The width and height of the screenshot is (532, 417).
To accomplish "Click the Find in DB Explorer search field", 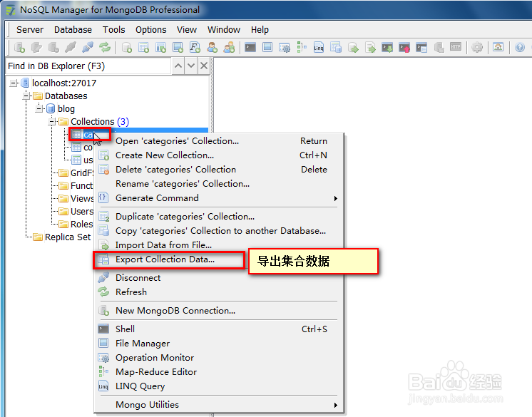I will 89,66.
